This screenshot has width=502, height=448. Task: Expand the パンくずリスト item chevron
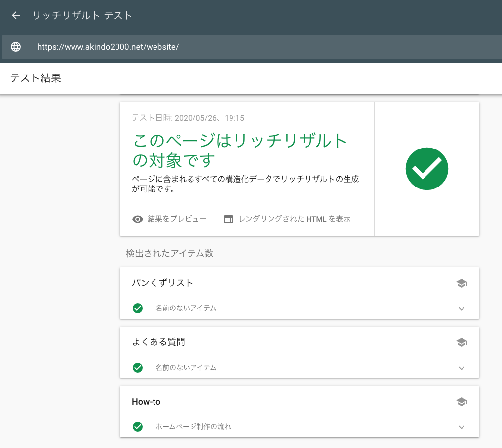(x=462, y=309)
